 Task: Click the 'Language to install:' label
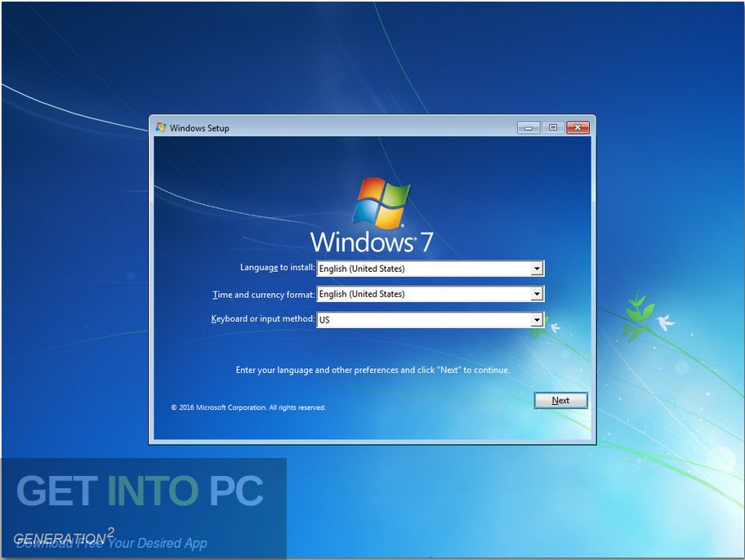(278, 268)
